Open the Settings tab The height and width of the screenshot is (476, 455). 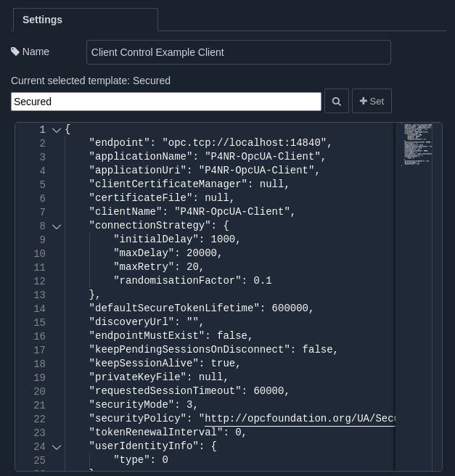43,20
